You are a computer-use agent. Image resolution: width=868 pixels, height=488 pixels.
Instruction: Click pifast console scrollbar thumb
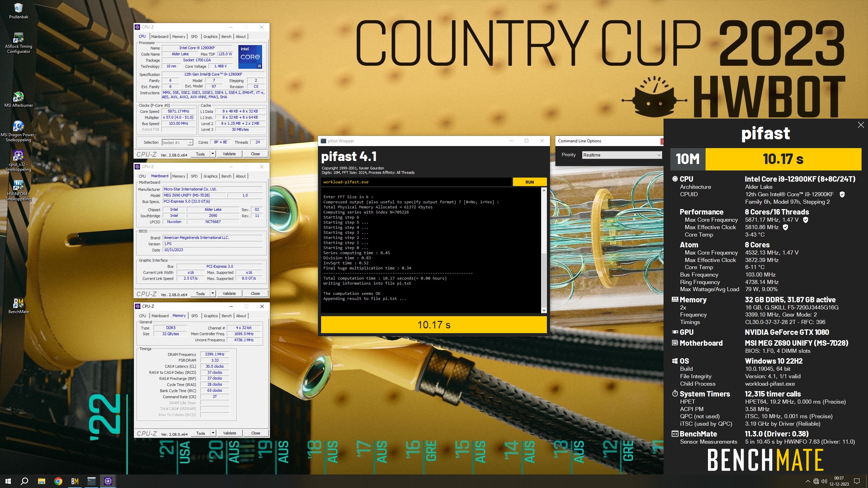click(x=544, y=280)
